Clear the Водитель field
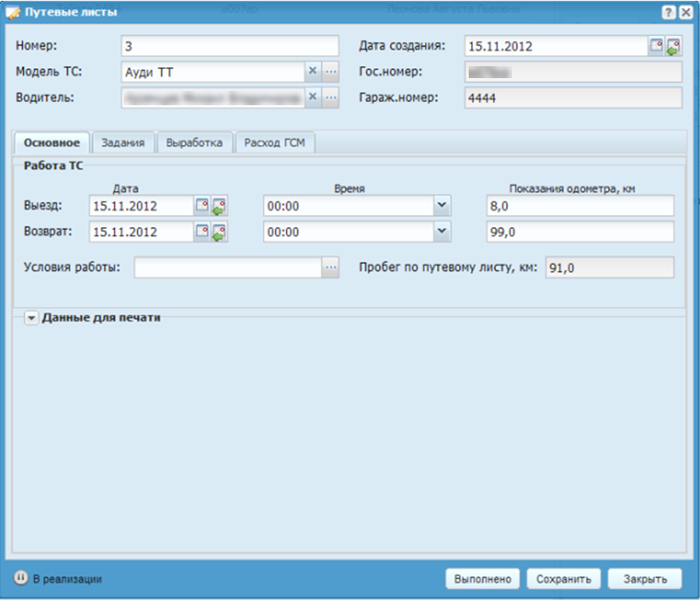This screenshot has width=700, height=600. 313,97
